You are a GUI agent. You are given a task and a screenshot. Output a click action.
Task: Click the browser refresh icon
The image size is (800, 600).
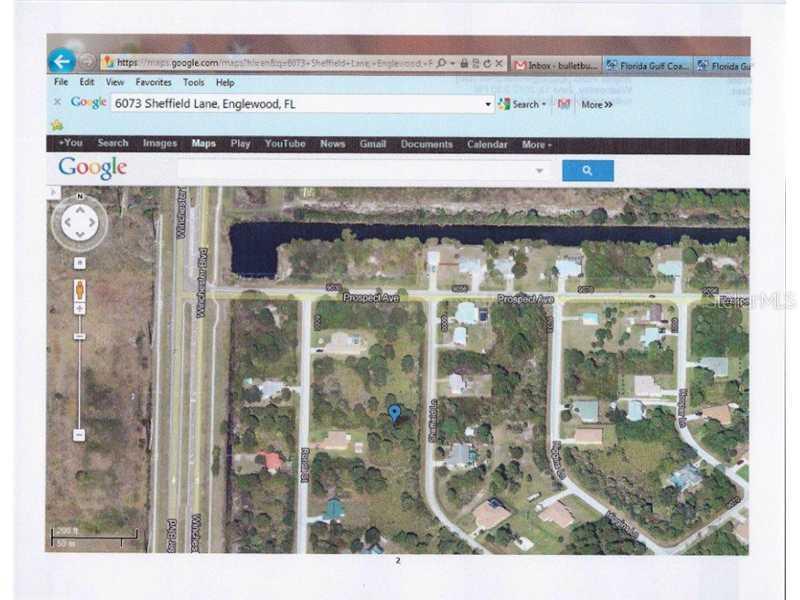coord(486,61)
